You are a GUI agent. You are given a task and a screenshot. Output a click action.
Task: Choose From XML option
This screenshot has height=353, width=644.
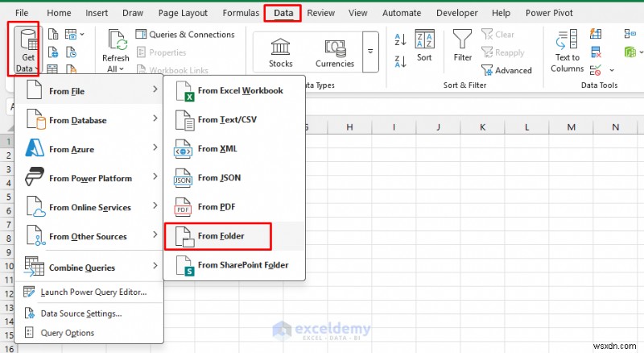234,149
